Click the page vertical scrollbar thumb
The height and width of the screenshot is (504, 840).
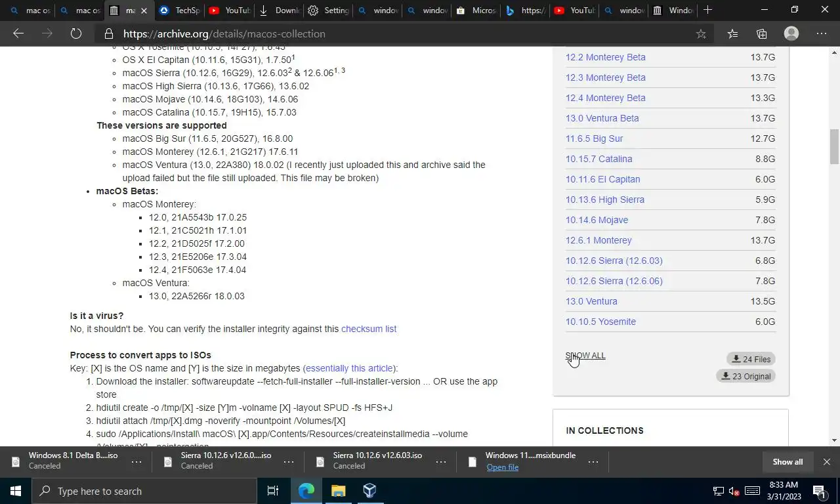834,146
